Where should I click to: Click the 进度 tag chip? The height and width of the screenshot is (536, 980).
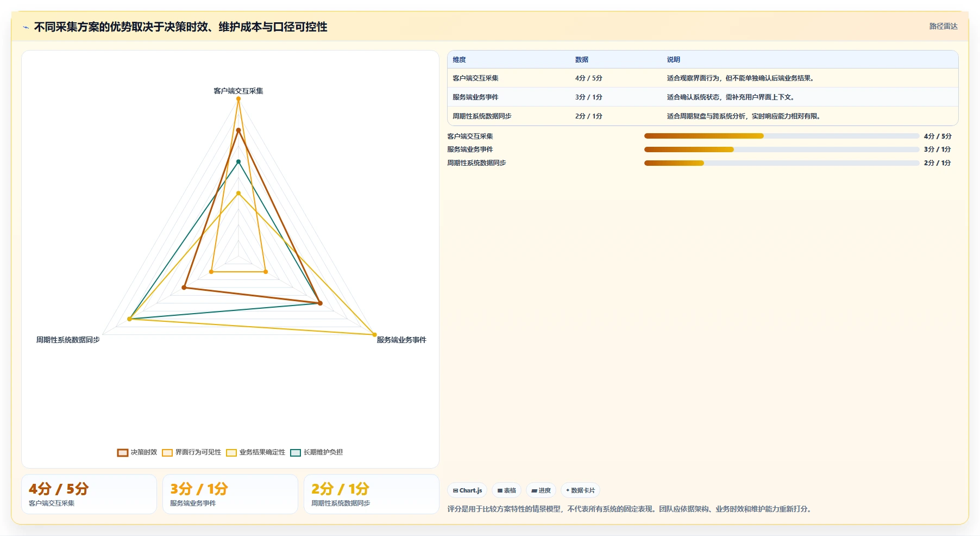point(541,490)
